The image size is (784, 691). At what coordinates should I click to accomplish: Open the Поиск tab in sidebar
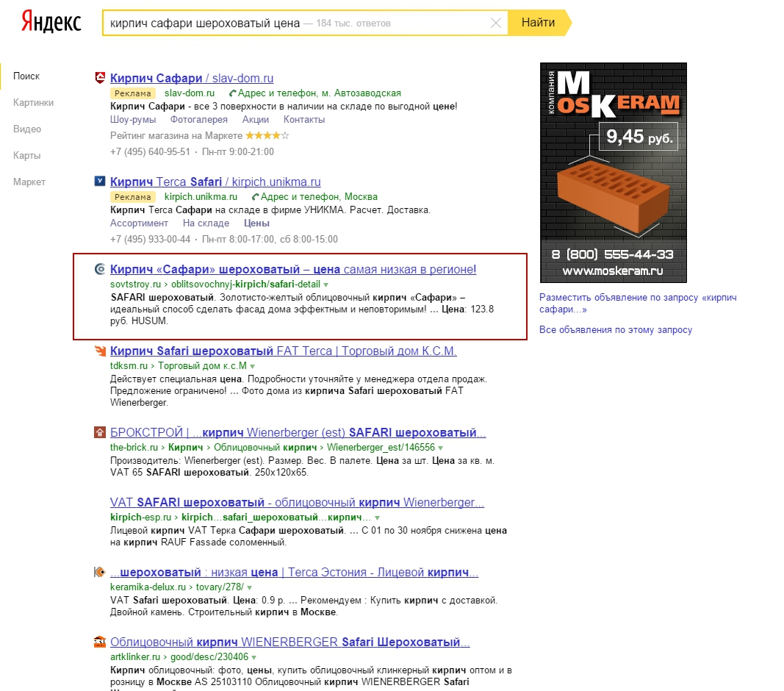[26, 76]
